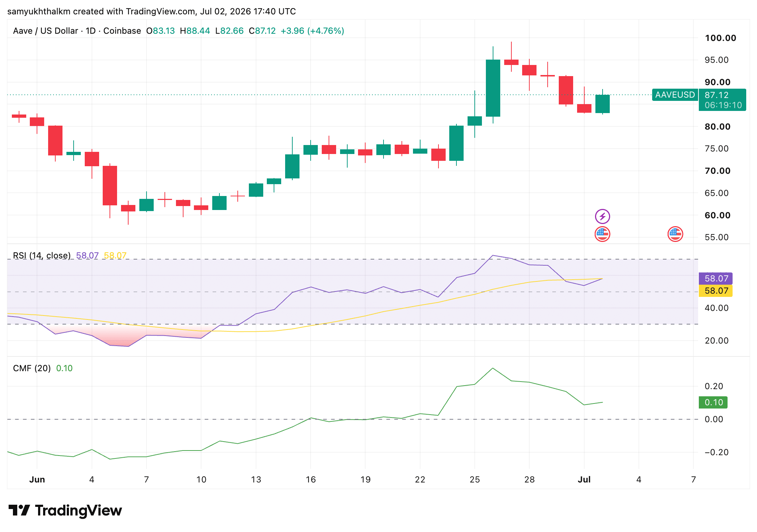This screenshot has width=757, height=532.
Task: Click the 55.00 price axis label
Action: click(x=716, y=237)
